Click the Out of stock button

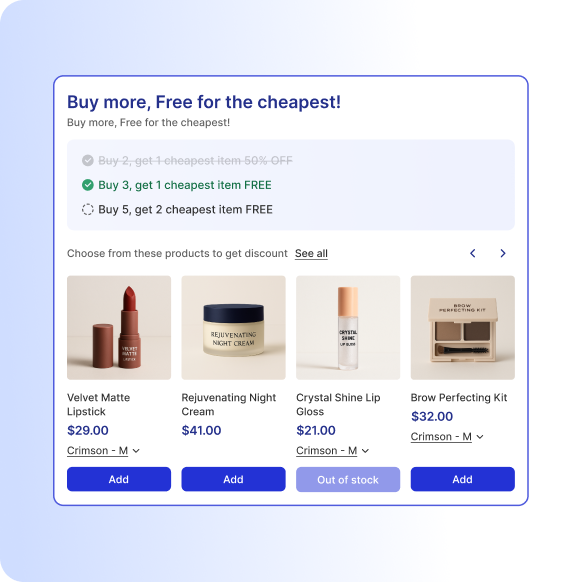point(348,480)
